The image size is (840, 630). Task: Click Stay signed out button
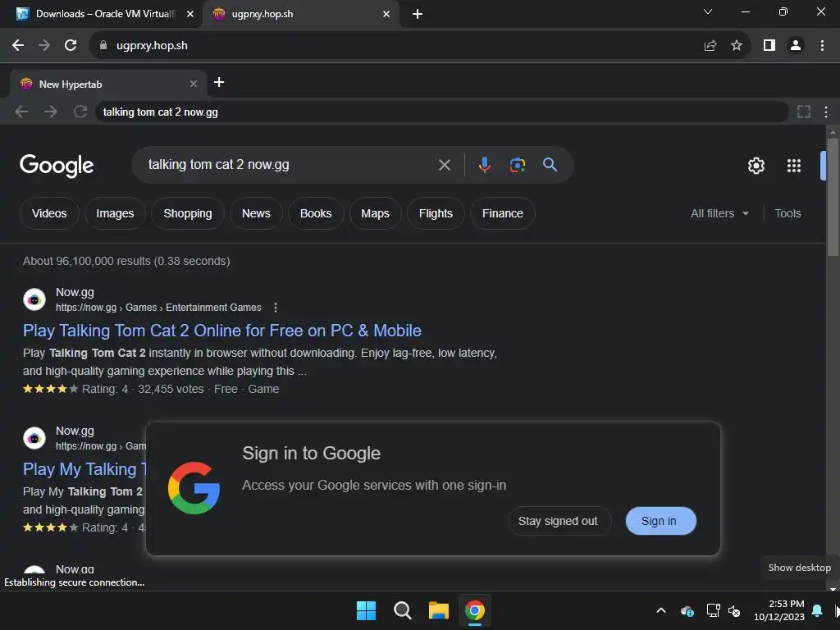pyautogui.click(x=559, y=521)
